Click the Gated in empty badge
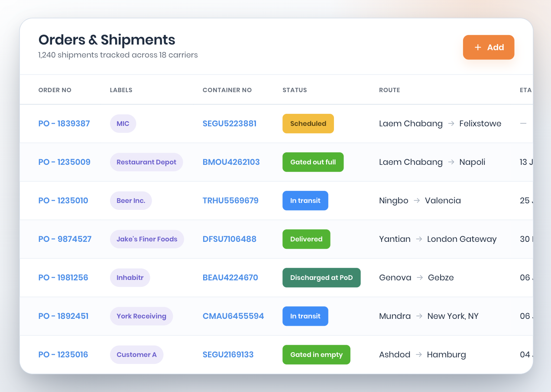 coord(316,355)
